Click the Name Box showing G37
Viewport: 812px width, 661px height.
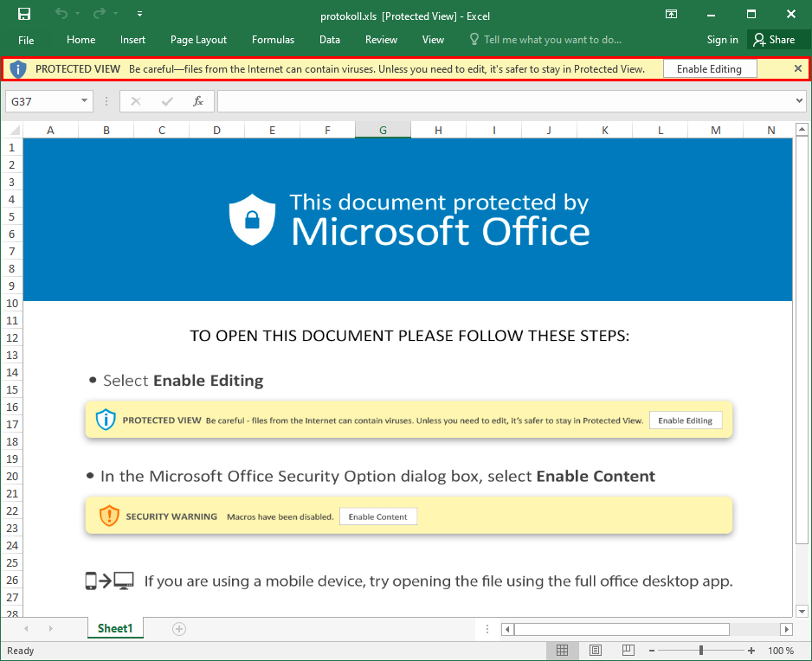point(44,101)
